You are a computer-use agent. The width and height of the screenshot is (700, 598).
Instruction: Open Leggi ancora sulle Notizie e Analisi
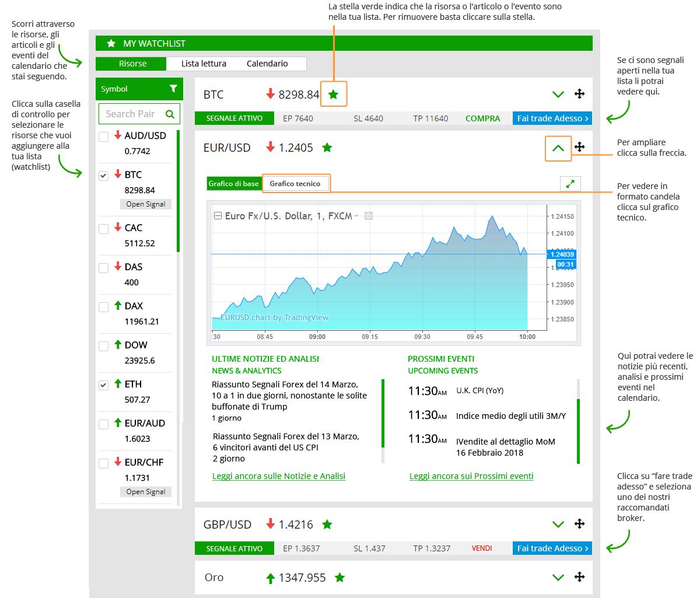pos(279,476)
